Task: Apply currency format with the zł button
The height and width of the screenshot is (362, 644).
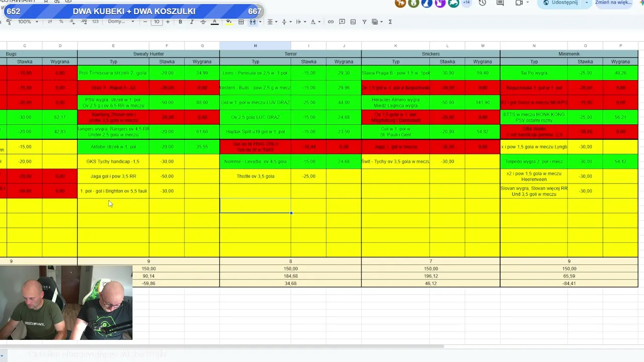Action: (50, 22)
